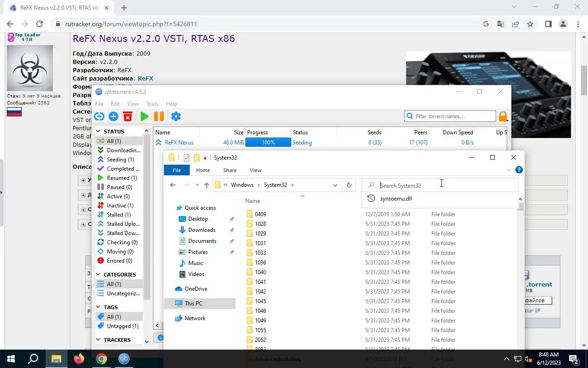588x368 pixels.
Task: Select Downloads in Quick access
Action: click(x=202, y=230)
